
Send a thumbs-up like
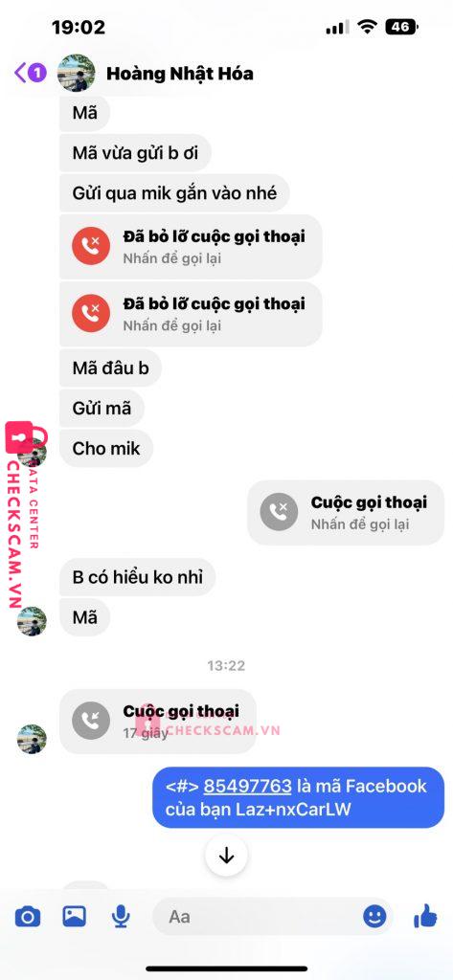[x=425, y=916]
